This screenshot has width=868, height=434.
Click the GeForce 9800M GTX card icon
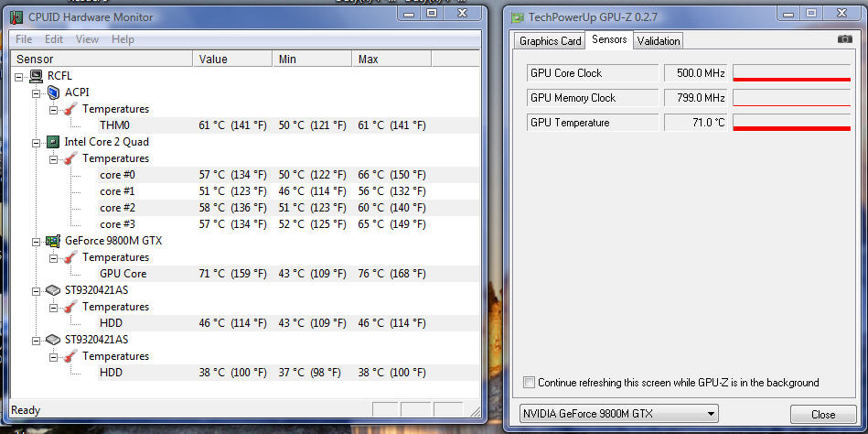coord(53,241)
